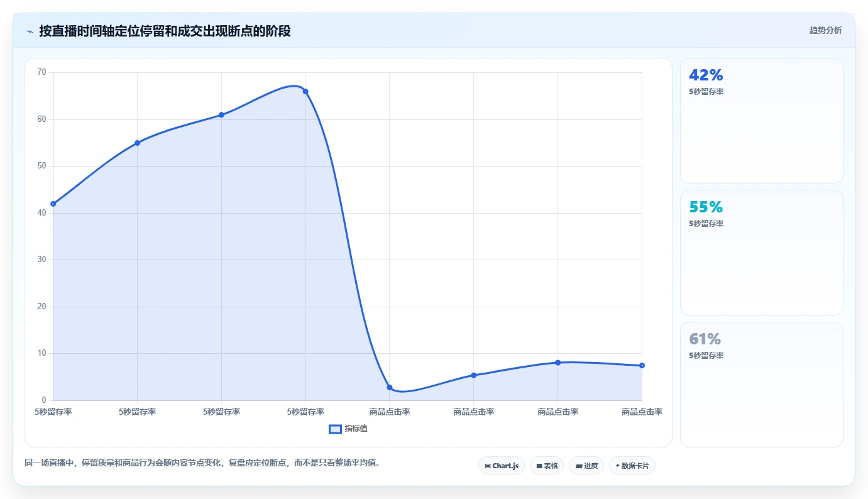Select the 表格 chip
The height and width of the screenshot is (499, 868).
coord(547,466)
